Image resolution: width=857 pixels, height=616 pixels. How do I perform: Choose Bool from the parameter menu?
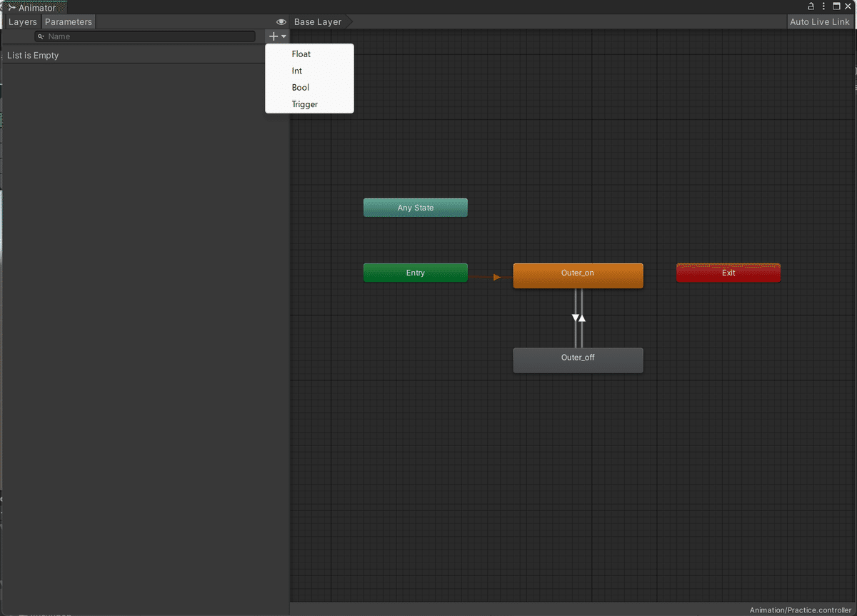click(x=300, y=87)
